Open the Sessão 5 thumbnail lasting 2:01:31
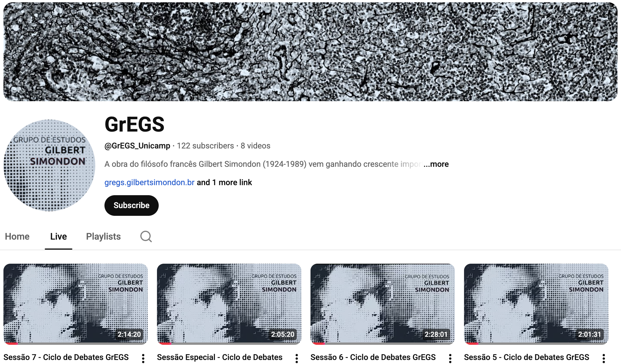The width and height of the screenshot is (621, 364). click(x=536, y=304)
